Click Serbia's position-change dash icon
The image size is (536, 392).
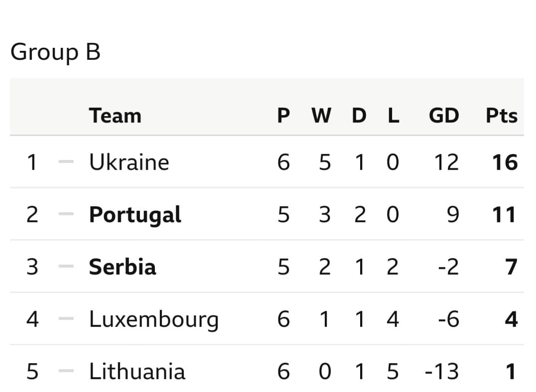pyautogui.click(x=66, y=266)
